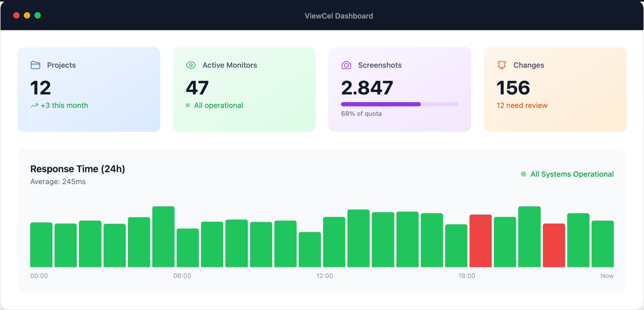The height and width of the screenshot is (310, 644).
Task: Click the Screenshots camera icon
Action: [x=346, y=65]
